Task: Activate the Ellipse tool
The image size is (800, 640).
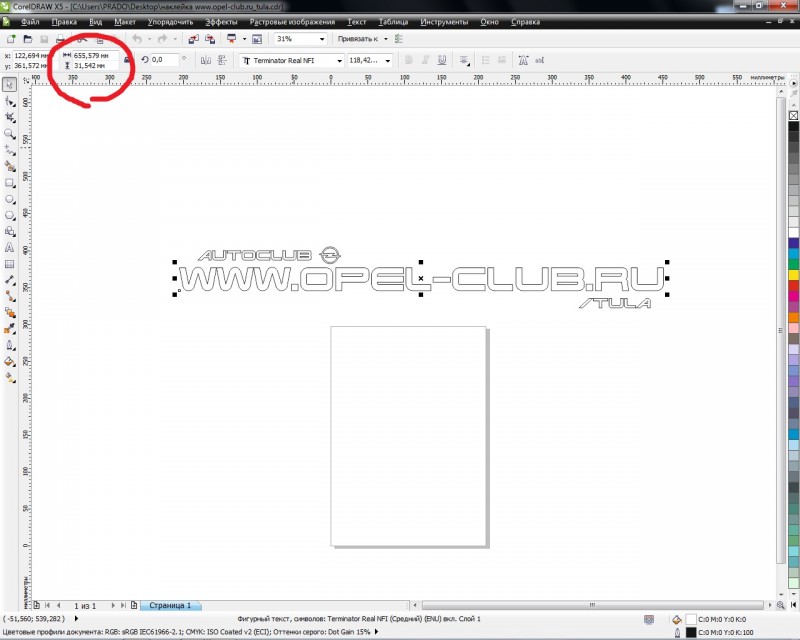Action: (x=9, y=198)
